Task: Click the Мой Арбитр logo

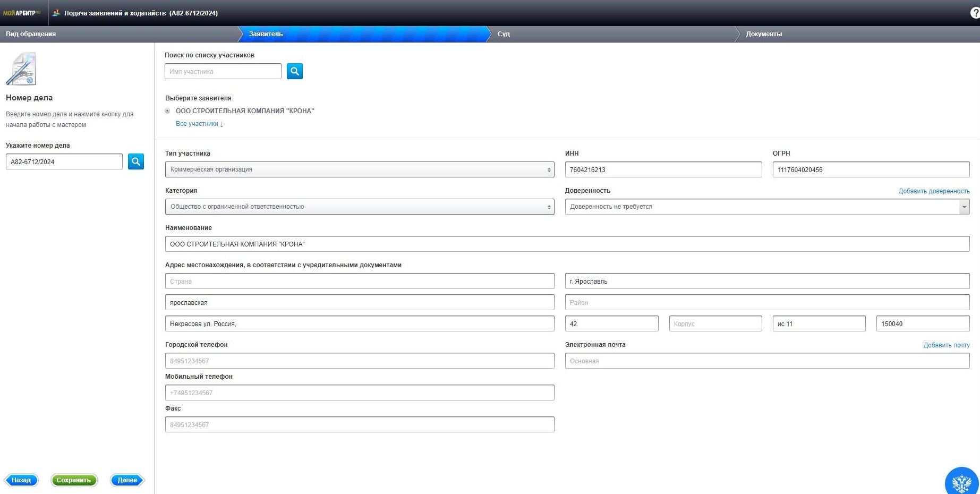Action: tap(22, 13)
